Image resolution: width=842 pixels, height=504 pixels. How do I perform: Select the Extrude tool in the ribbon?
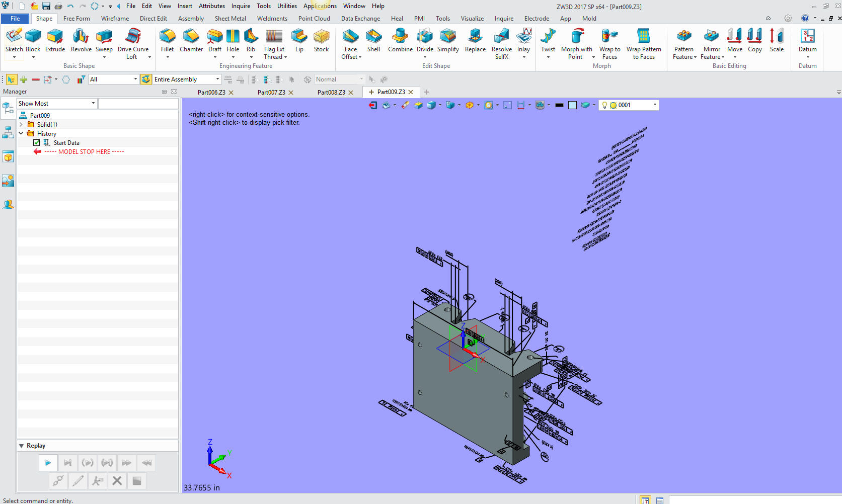55,41
